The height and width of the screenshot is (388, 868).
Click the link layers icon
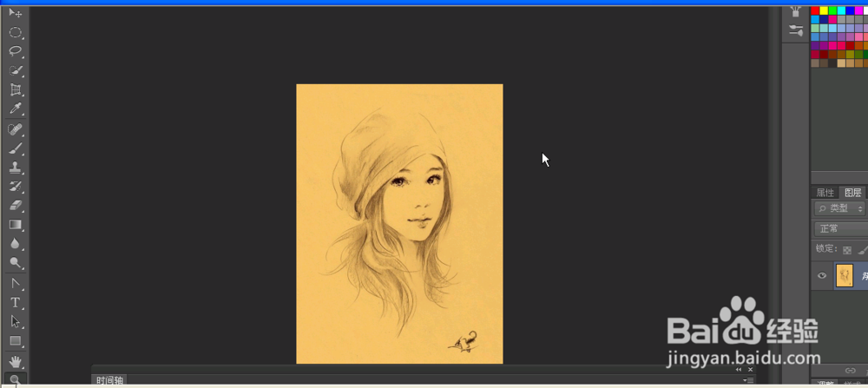point(851,371)
